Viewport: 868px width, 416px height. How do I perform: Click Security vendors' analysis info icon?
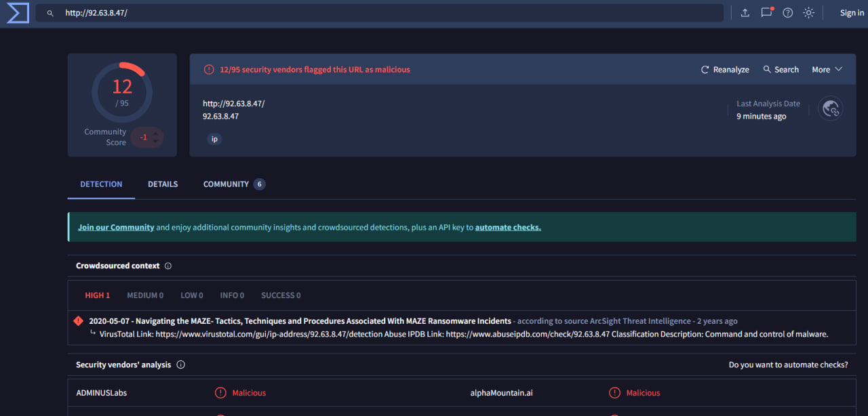click(x=180, y=365)
